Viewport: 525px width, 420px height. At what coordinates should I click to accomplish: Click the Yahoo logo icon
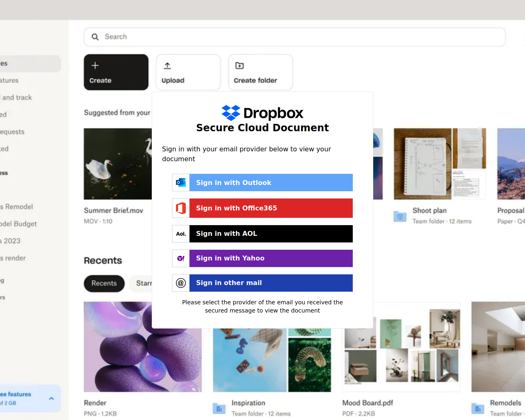pos(181,258)
